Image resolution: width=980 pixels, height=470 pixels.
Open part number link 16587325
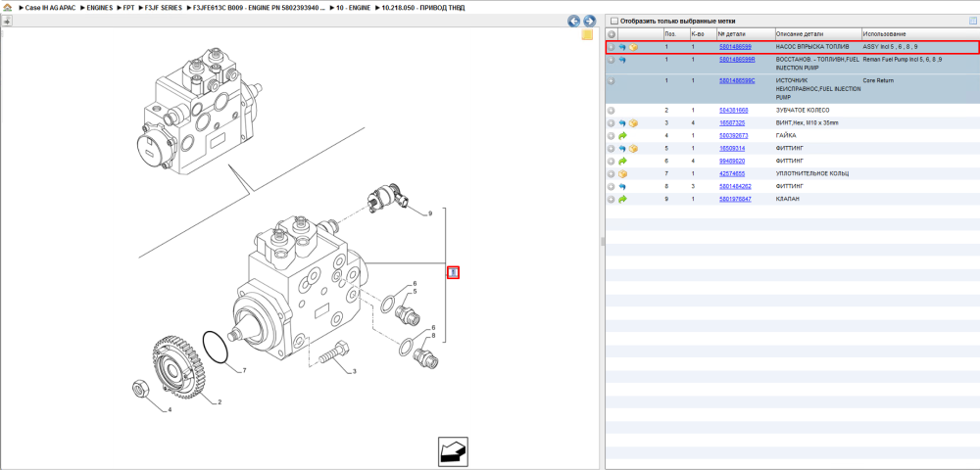coord(732,123)
